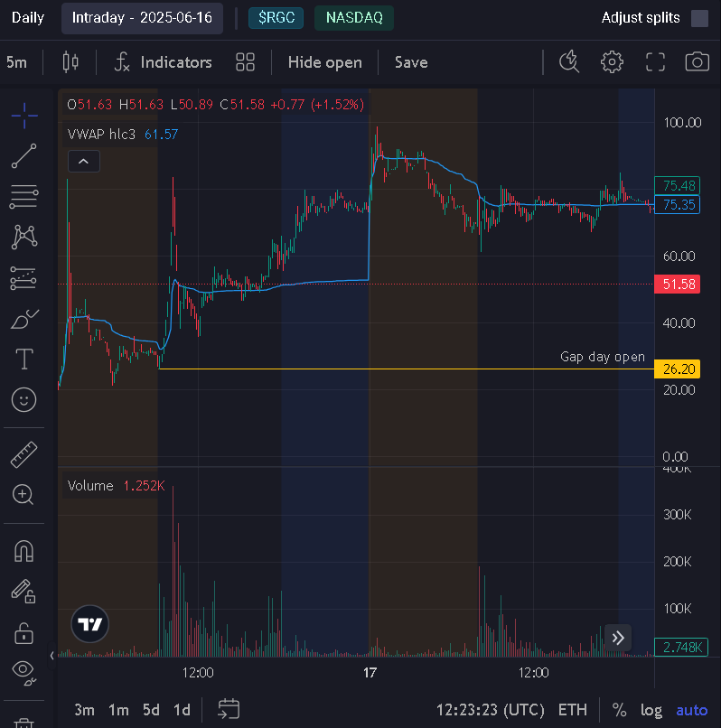Collapse the drawing toolbar side arrow
The width and height of the screenshot is (721, 728).
tap(51, 656)
